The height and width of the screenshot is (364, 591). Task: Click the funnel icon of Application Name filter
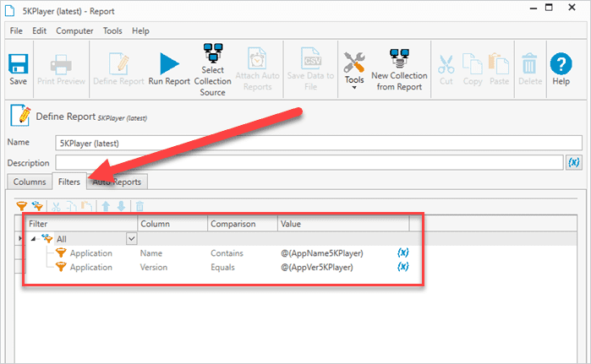(x=61, y=253)
